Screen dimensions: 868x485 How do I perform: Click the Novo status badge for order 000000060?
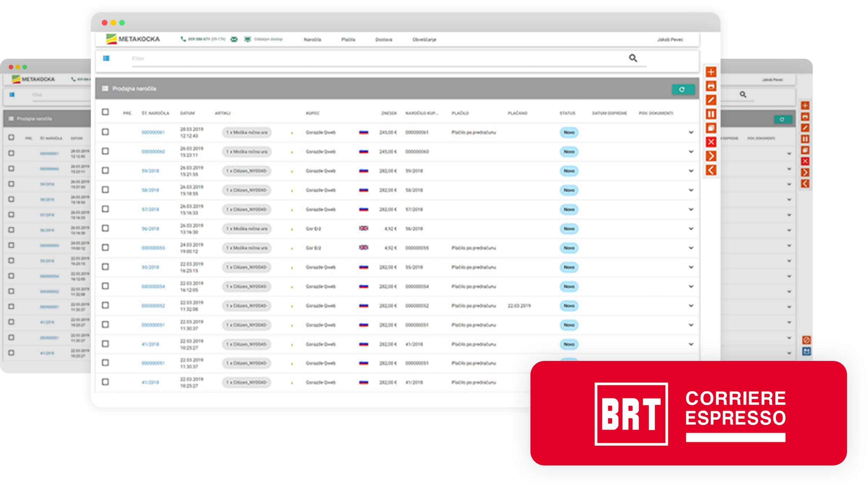(569, 152)
